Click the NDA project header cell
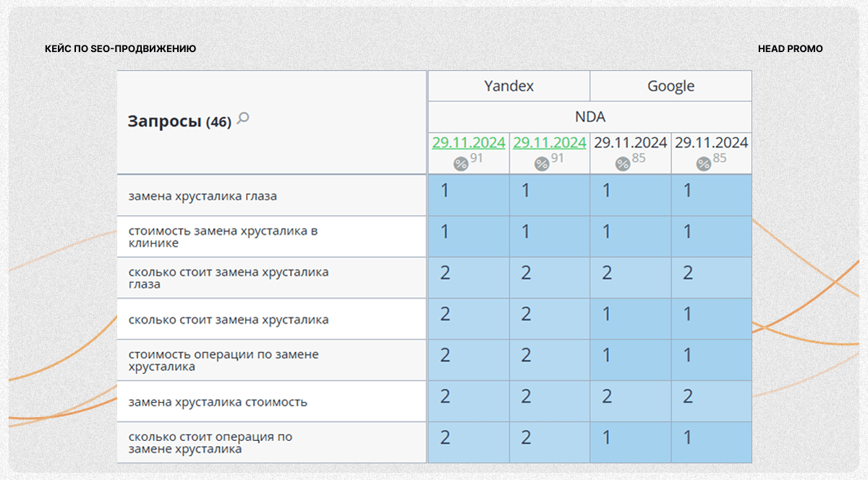 pyautogui.click(x=590, y=116)
